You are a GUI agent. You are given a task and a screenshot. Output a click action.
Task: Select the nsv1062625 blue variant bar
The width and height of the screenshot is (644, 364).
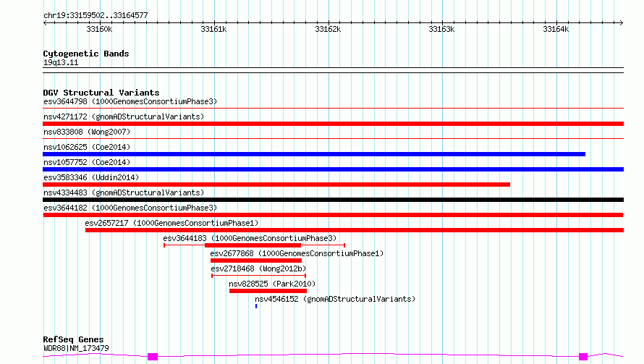(314, 154)
